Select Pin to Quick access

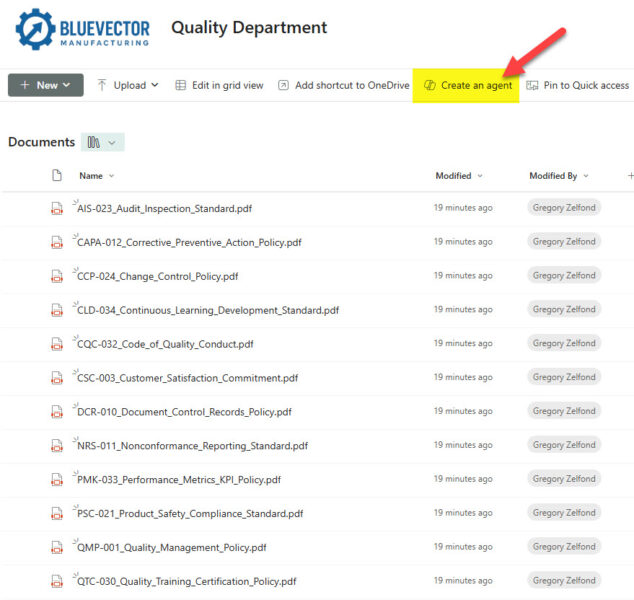(586, 85)
